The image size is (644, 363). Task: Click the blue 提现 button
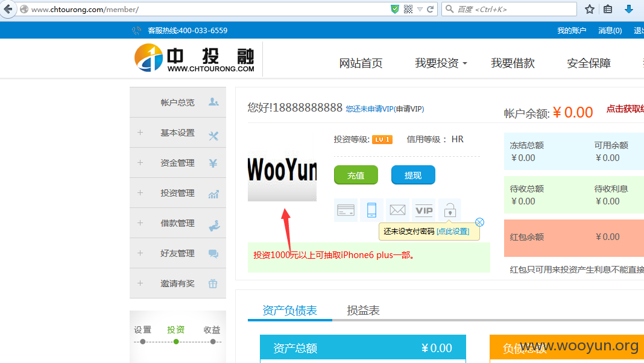pos(413,175)
